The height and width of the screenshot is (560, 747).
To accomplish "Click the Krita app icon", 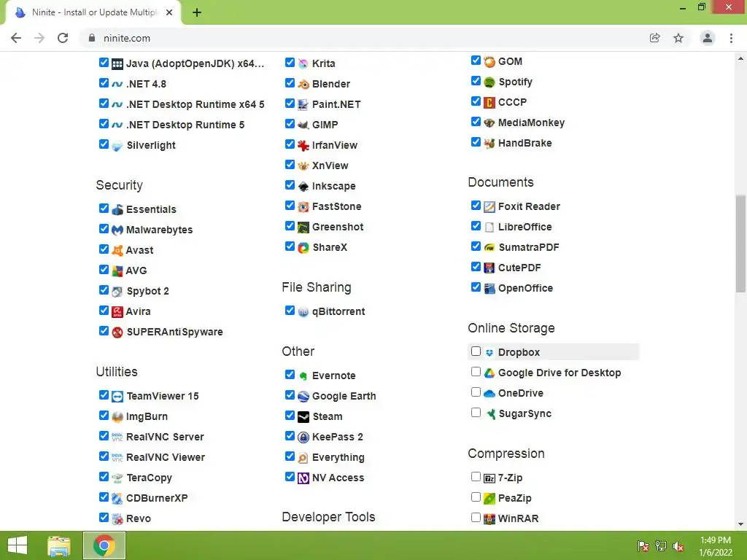I will (303, 64).
